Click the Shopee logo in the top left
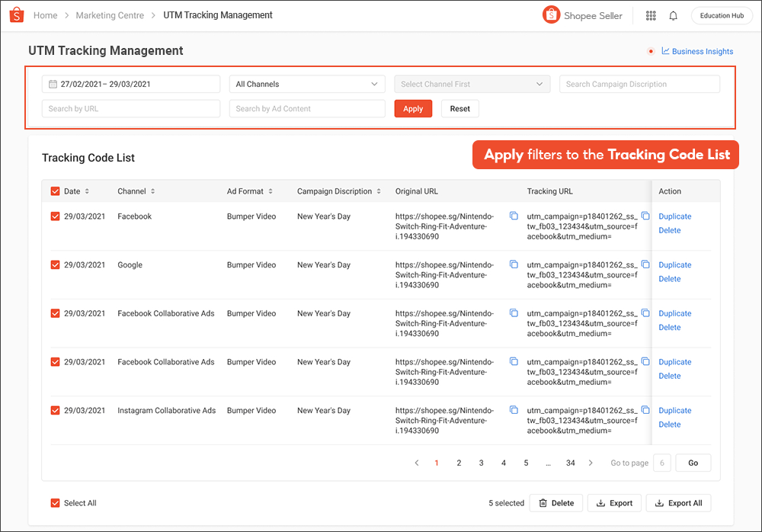Screen dimensions: 762x532 click(x=16, y=15)
